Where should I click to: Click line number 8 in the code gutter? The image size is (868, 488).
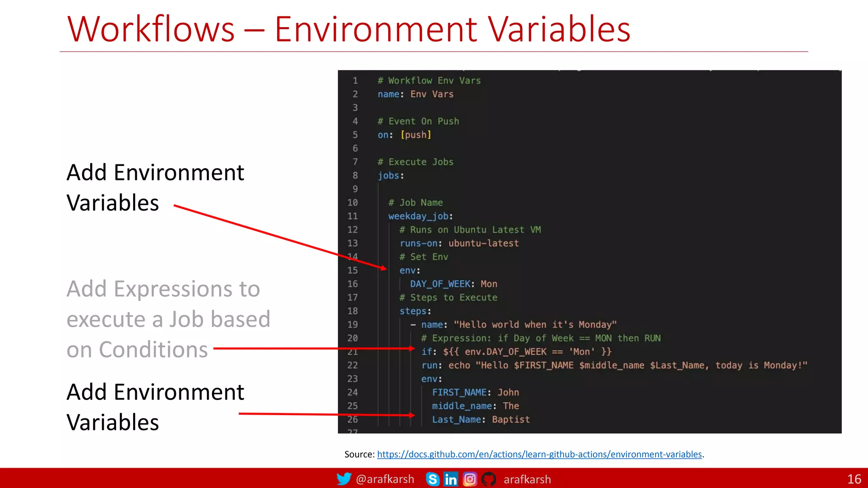(355, 175)
